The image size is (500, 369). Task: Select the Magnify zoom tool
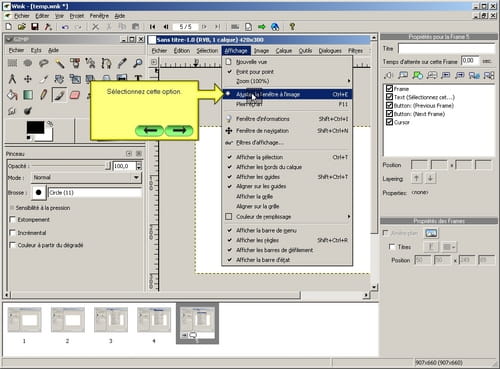[137, 63]
